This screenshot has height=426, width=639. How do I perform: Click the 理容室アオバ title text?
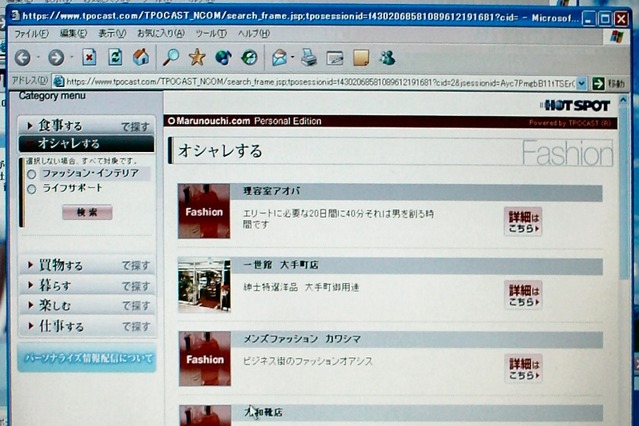[271, 191]
